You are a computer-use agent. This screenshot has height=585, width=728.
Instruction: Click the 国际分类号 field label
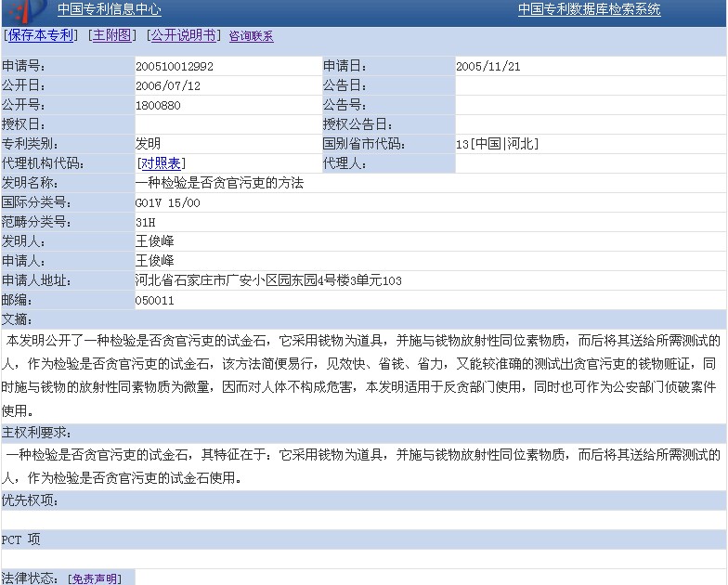point(36,202)
